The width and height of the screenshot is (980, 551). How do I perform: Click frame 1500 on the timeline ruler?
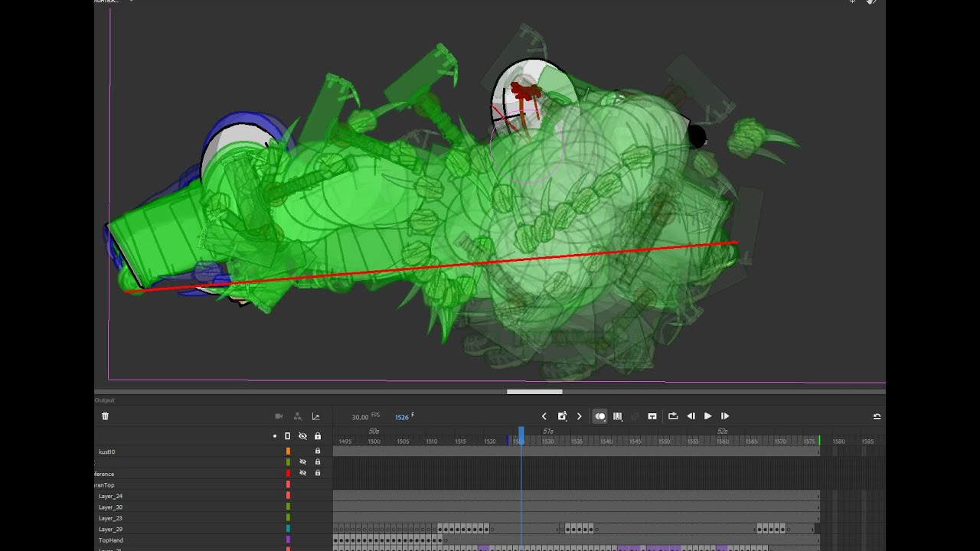click(374, 442)
